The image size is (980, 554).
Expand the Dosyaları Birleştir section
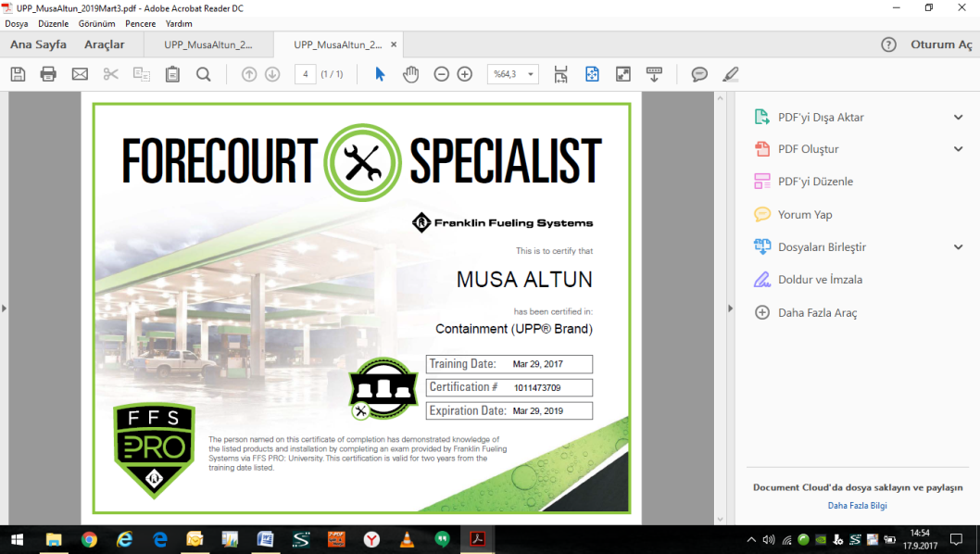[x=959, y=247]
